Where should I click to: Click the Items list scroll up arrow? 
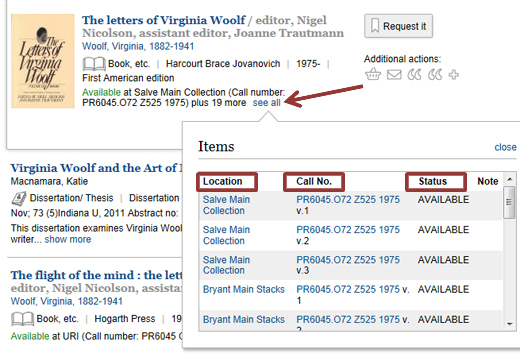point(509,179)
